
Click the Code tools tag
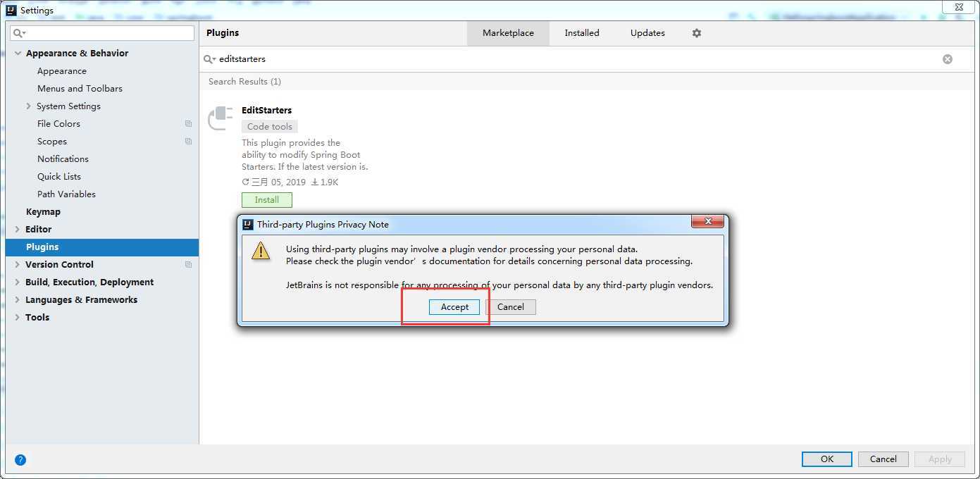[x=270, y=127]
